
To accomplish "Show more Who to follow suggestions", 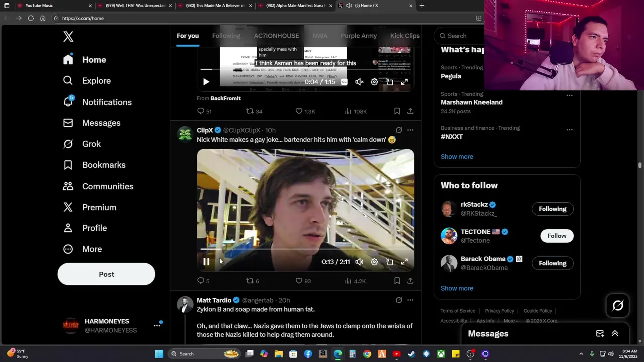I will (457, 288).
